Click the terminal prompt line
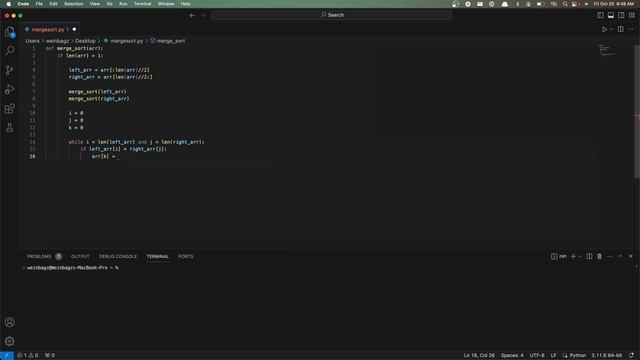 (72, 268)
